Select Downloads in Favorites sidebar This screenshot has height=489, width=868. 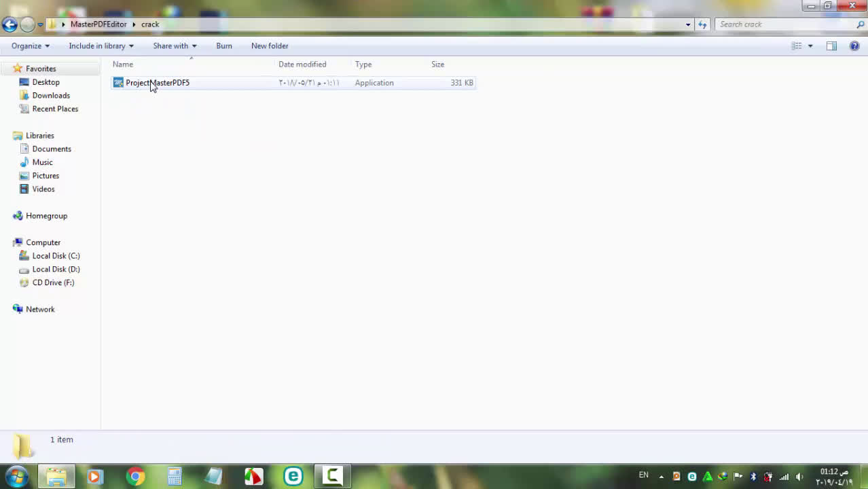[51, 96]
